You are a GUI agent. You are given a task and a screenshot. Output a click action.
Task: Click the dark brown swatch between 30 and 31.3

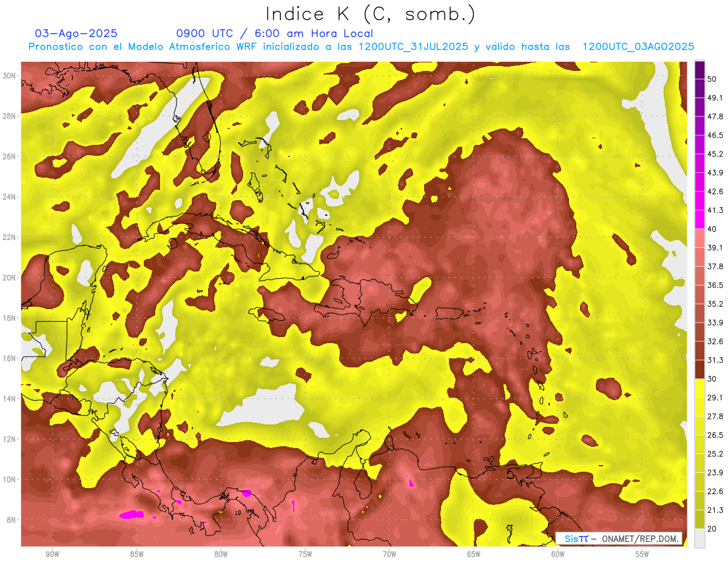(699, 370)
